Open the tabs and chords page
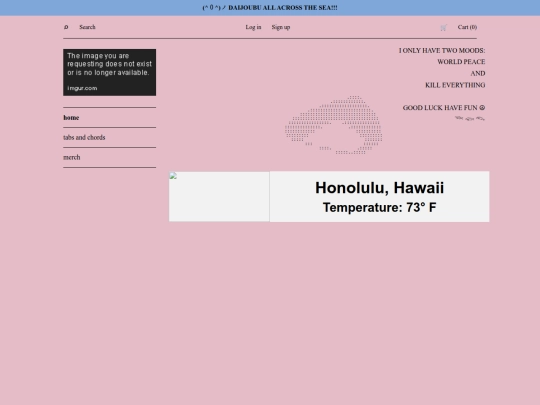 click(x=84, y=137)
